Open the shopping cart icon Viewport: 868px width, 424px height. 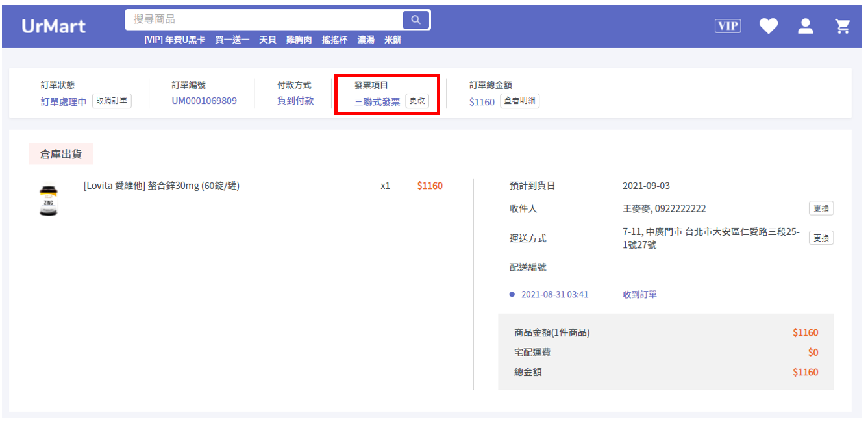843,26
